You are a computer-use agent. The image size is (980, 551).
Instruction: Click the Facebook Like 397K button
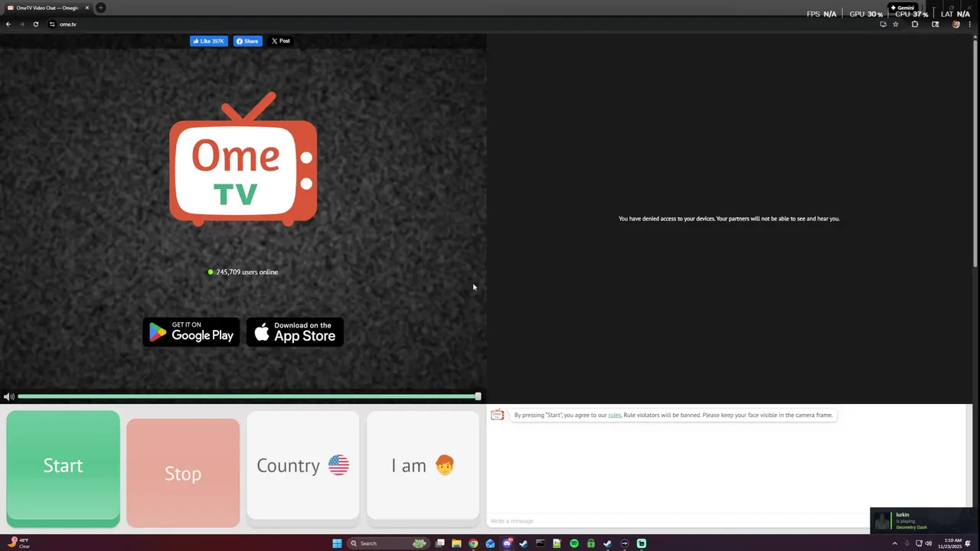click(209, 41)
